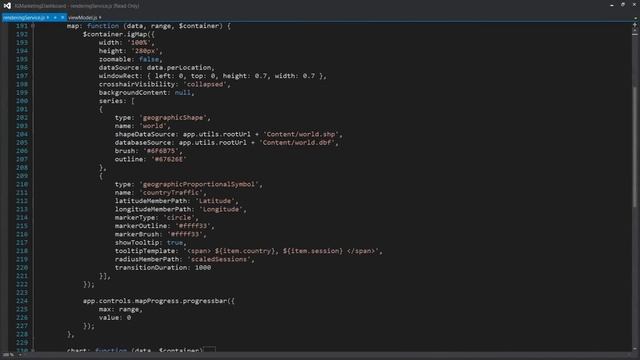
Task: Click the markerType 'circle' value
Action: pyautogui.click(x=179, y=218)
